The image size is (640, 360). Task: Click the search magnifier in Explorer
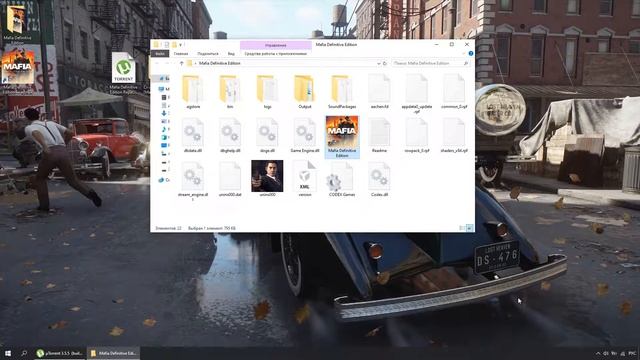pyautogui.click(x=466, y=63)
